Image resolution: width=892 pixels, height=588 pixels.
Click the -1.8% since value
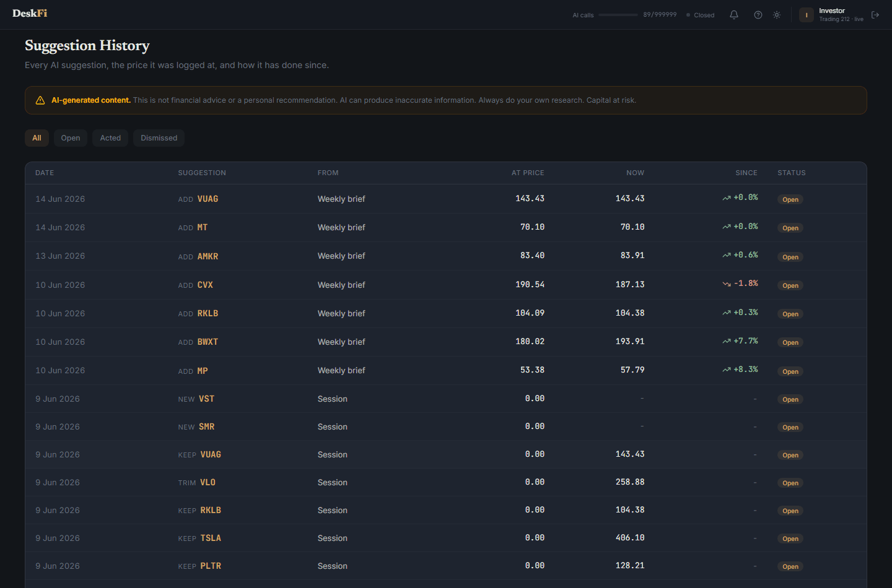[746, 283]
